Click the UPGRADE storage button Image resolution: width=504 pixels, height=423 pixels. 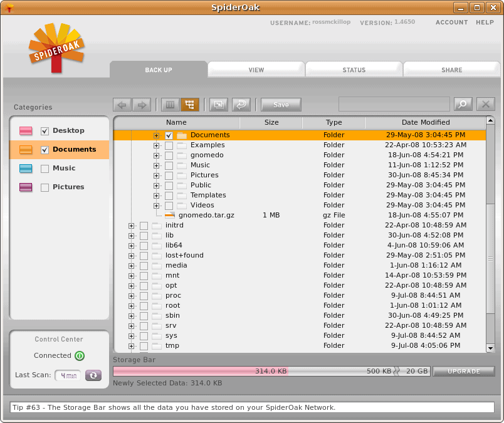(x=464, y=371)
